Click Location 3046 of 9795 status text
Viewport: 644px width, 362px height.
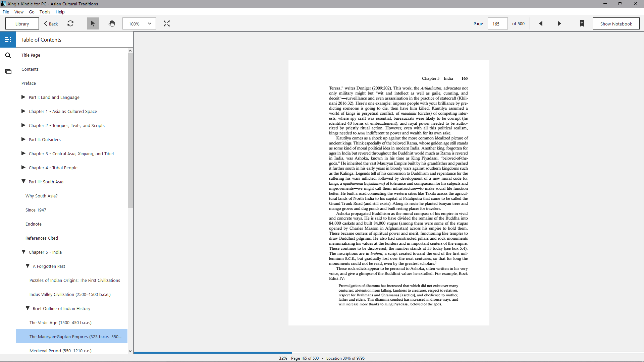pos(345,358)
